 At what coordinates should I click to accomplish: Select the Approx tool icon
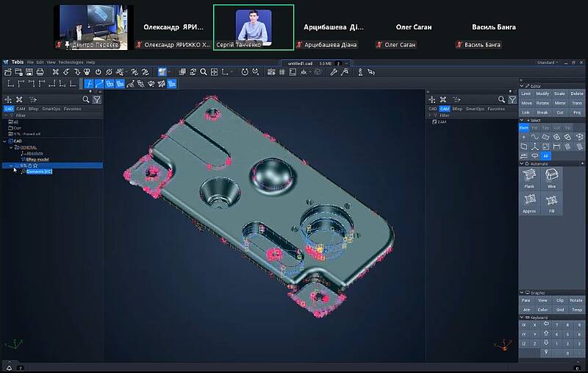pos(529,202)
